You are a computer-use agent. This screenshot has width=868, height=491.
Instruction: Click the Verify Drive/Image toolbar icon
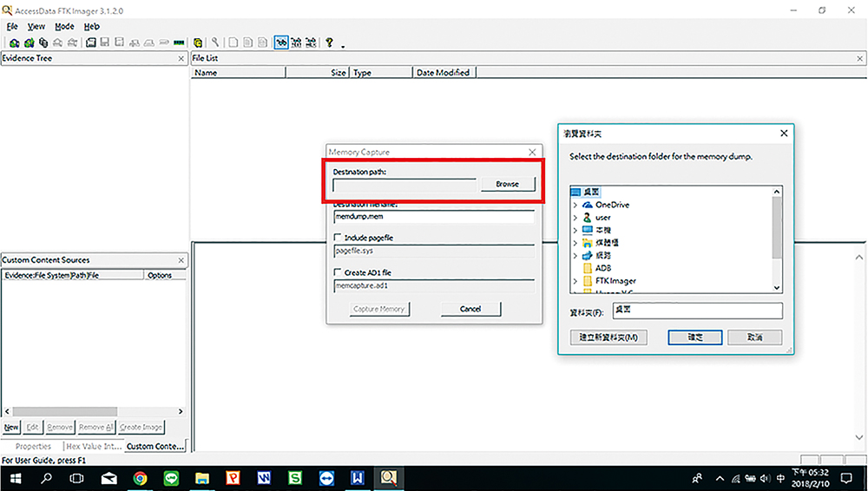pyautogui.click(x=164, y=43)
